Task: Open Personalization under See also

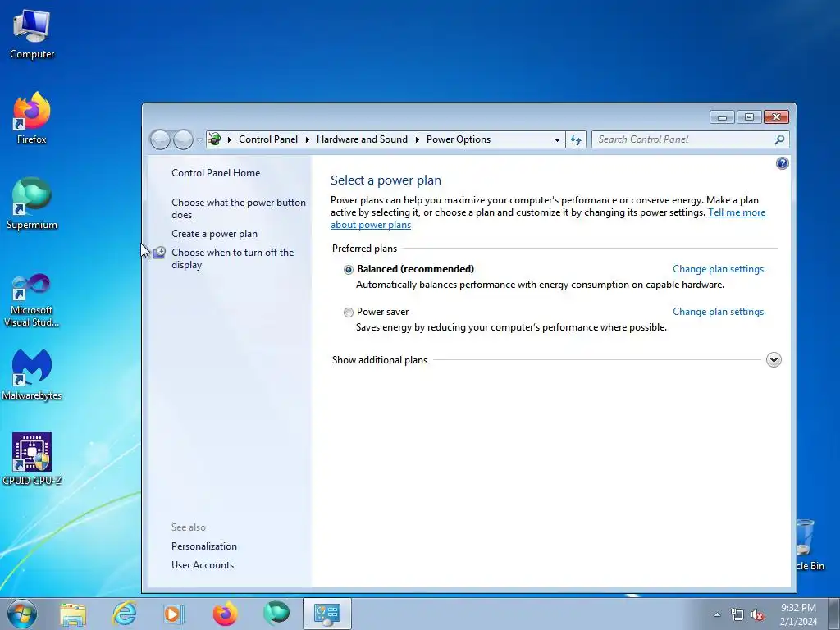Action: click(x=204, y=546)
